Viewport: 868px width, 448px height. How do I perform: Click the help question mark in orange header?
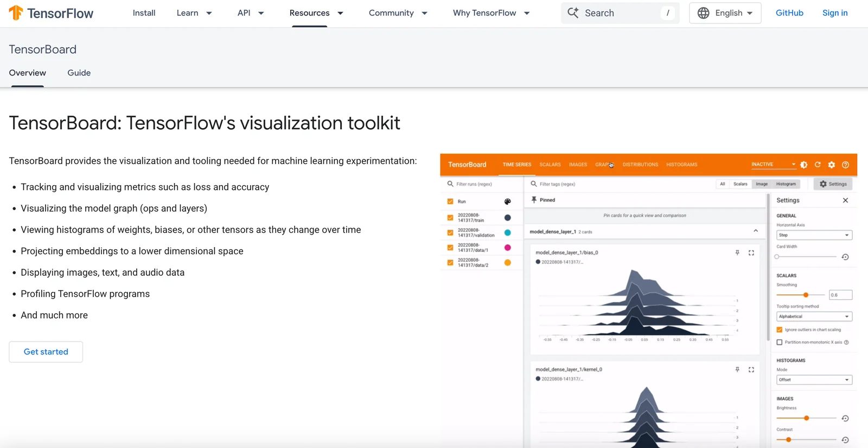pyautogui.click(x=845, y=165)
